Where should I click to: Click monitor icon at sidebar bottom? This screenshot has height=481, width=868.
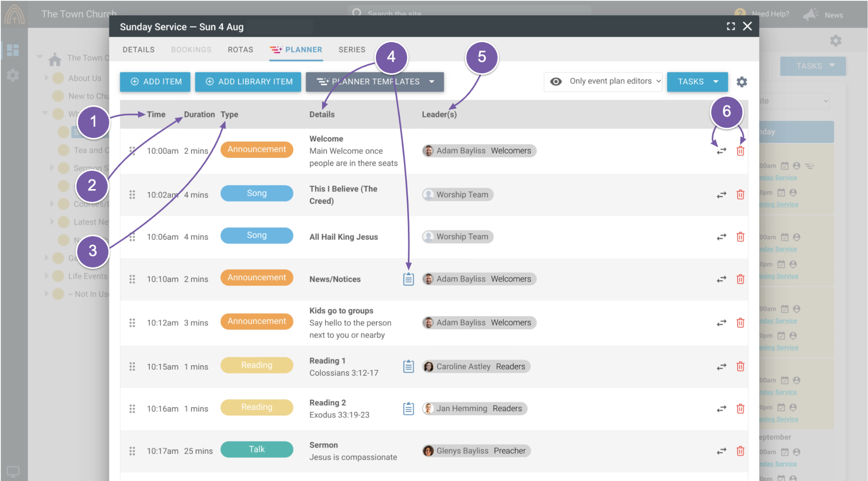(13, 471)
